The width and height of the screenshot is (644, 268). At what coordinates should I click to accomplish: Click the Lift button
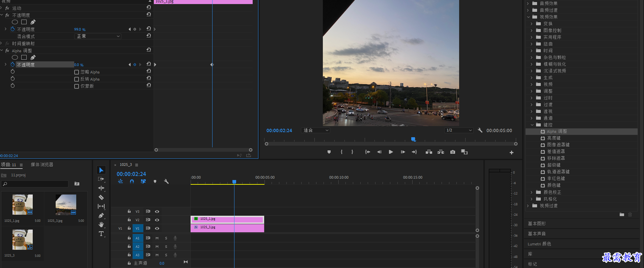click(429, 152)
